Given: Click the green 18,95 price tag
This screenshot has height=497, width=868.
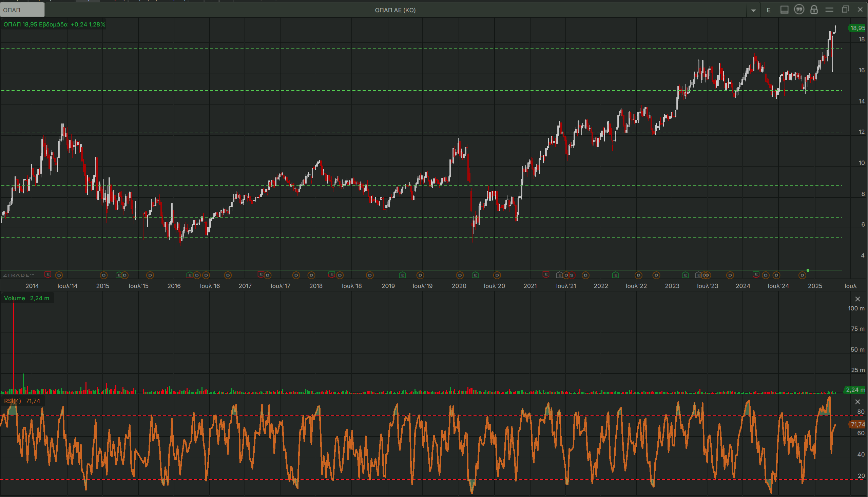Looking at the screenshot, I should [x=857, y=28].
